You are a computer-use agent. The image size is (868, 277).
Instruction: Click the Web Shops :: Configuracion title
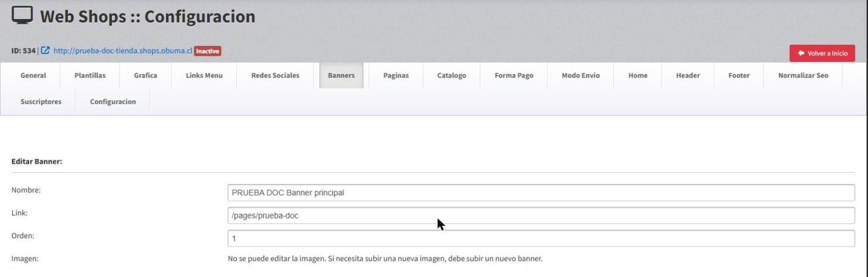[x=148, y=16]
